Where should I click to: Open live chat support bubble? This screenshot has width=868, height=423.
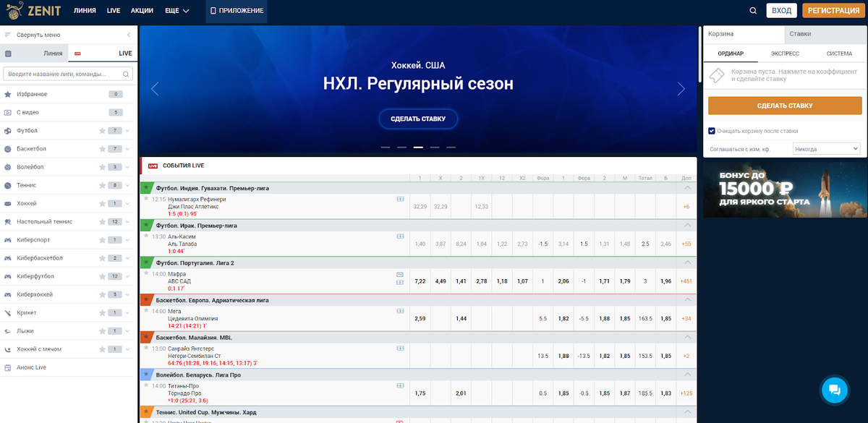pyautogui.click(x=834, y=390)
